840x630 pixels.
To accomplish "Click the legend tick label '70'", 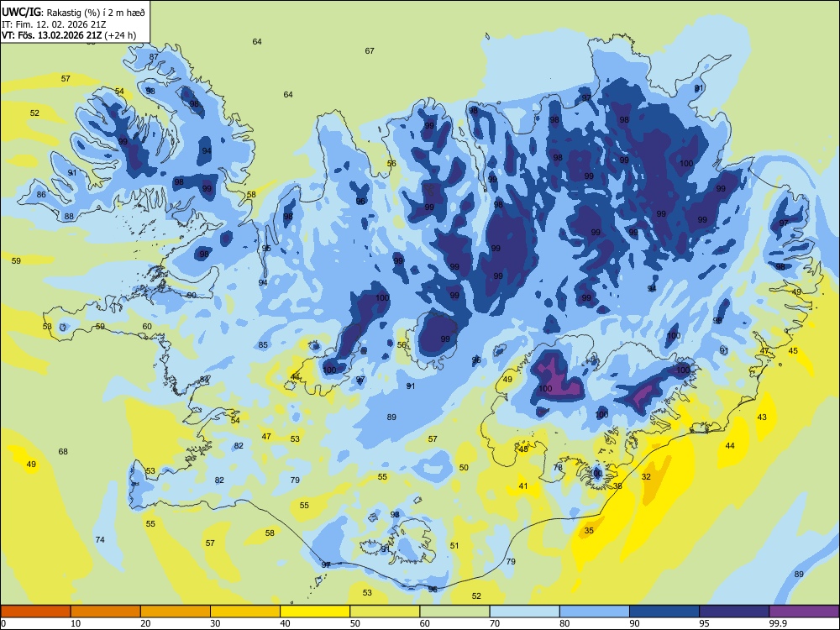I will tap(495, 623).
